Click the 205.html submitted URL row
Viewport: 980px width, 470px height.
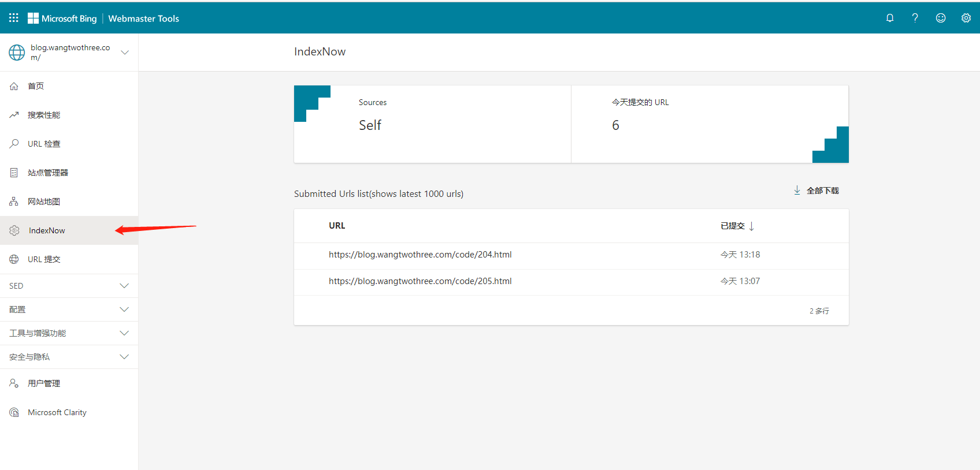coord(420,281)
